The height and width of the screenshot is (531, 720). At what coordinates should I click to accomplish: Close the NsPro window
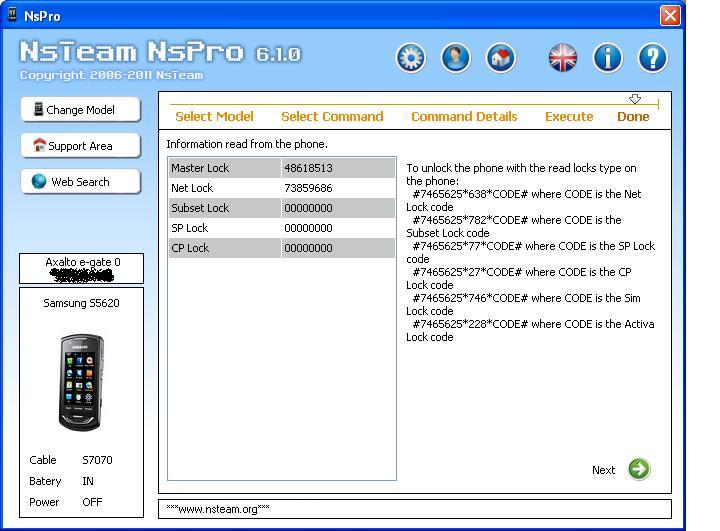tap(670, 16)
